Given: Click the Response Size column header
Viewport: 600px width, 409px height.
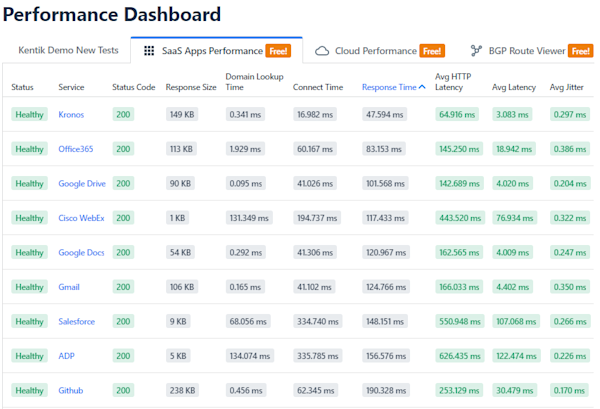Looking at the screenshot, I should point(191,87).
